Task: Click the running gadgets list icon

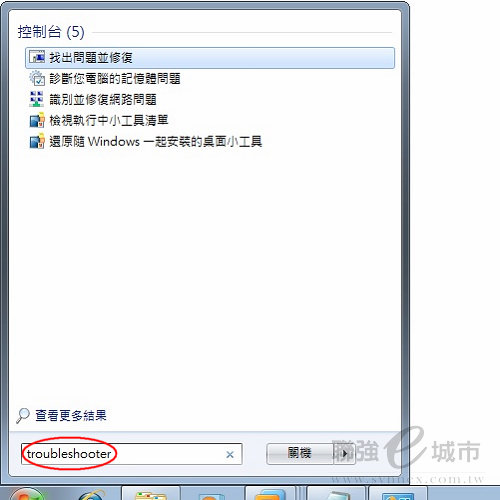Action: [37, 120]
